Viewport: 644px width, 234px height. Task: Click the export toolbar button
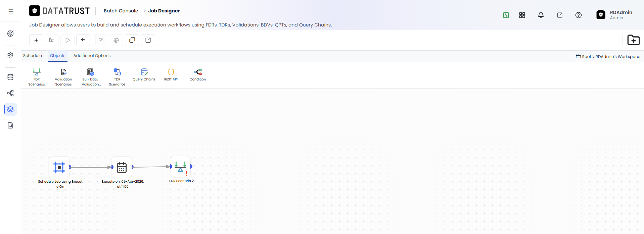coord(148,40)
